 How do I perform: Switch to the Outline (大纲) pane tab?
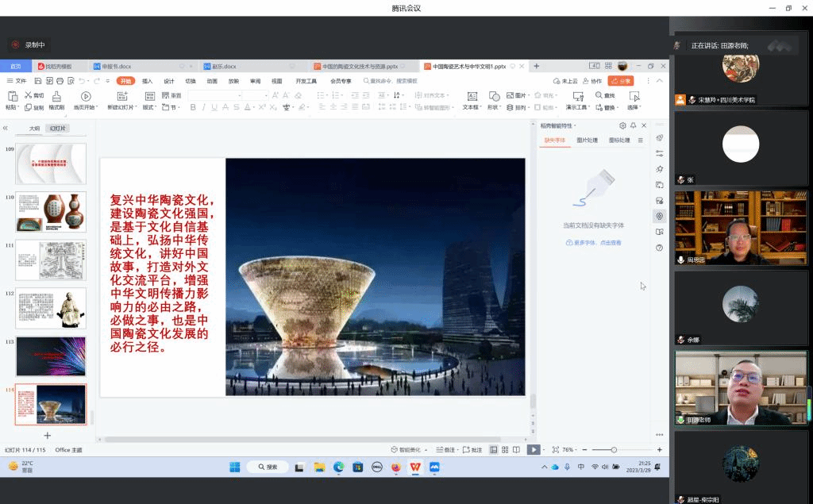pyautogui.click(x=34, y=128)
